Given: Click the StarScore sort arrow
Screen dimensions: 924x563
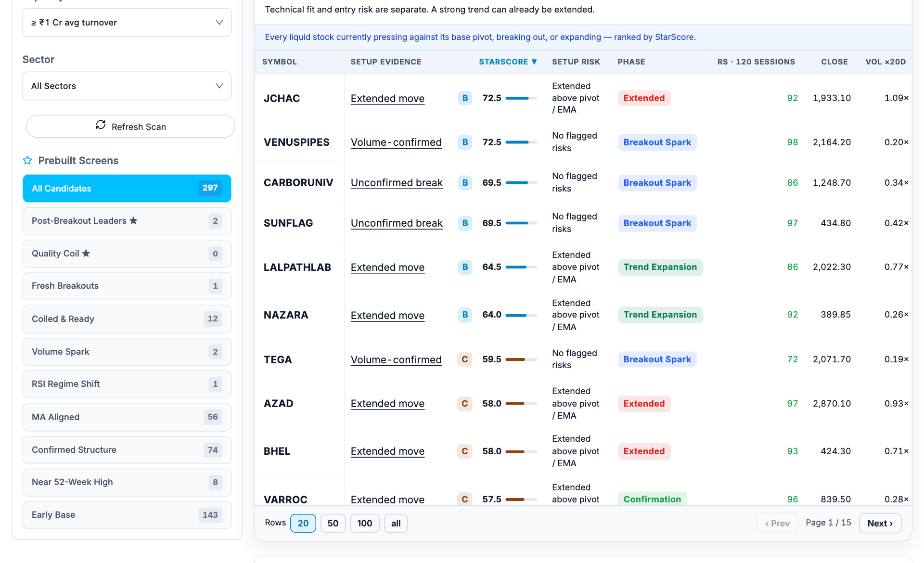Looking at the screenshot, I should pyautogui.click(x=534, y=62).
